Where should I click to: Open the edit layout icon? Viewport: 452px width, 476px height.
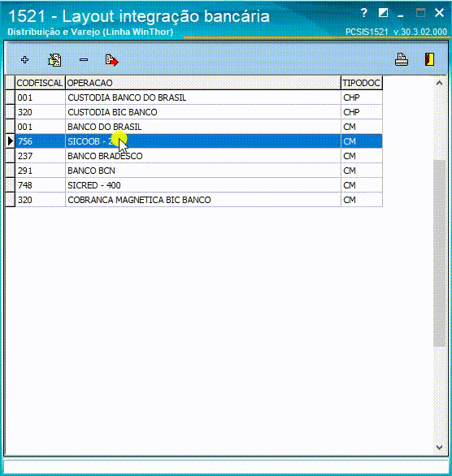[54, 60]
